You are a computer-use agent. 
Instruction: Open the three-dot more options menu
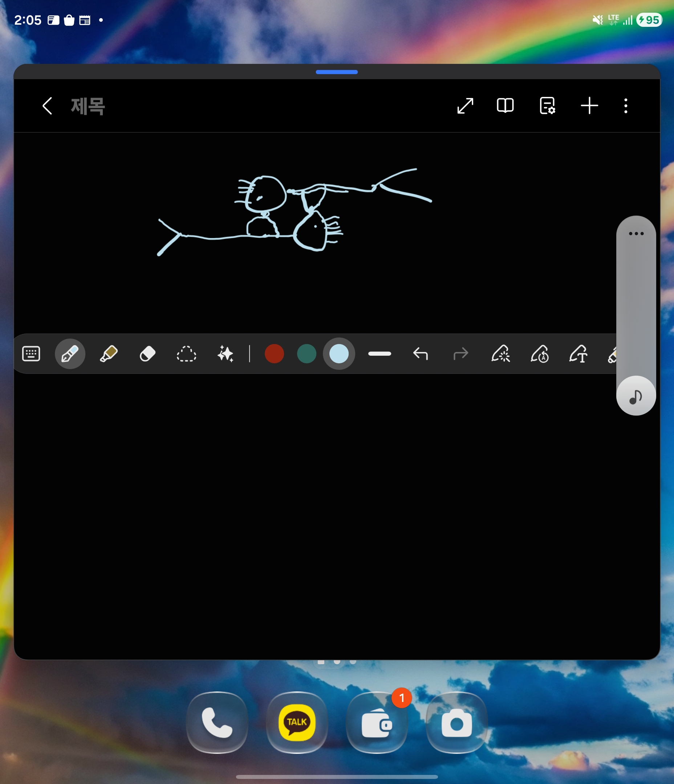pos(626,106)
